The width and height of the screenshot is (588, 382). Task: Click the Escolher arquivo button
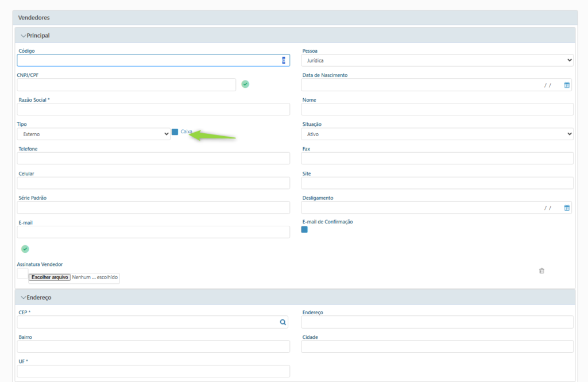click(x=49, y=277)
